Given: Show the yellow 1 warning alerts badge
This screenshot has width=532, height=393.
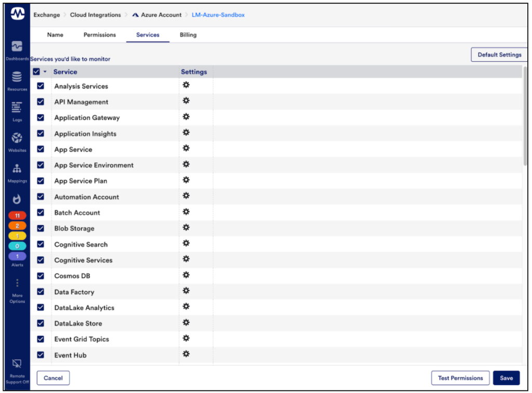Looking at the screenshot, I should (x=17, y=236).
